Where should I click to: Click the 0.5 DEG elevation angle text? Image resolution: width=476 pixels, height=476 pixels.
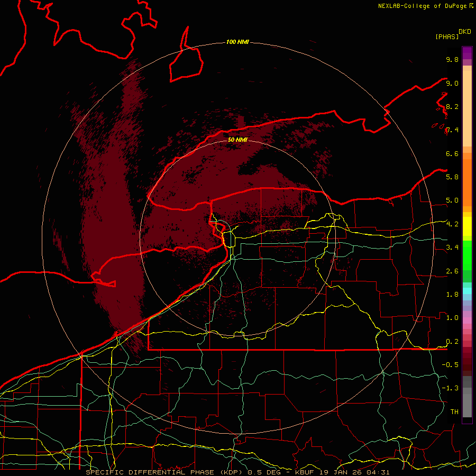264,472
